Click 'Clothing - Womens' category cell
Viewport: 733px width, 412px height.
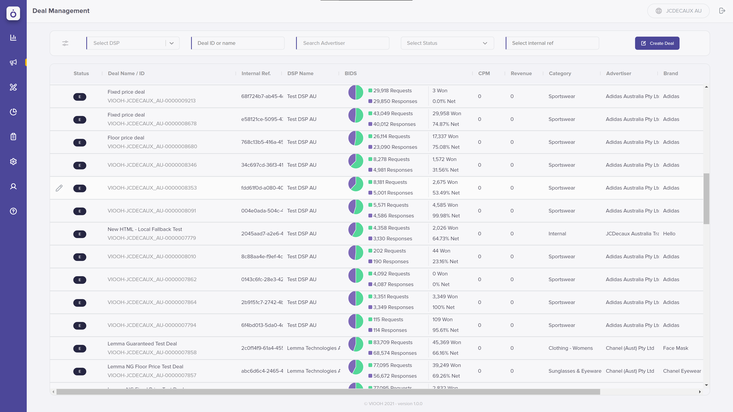click(570, 348)
